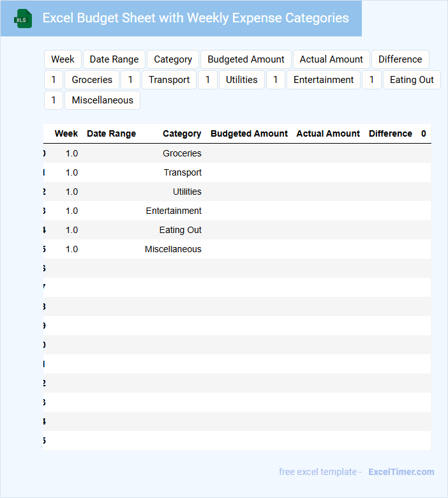448x498 pixels.
Task: Click the green XLS file icon
Action: coord(23,19)
